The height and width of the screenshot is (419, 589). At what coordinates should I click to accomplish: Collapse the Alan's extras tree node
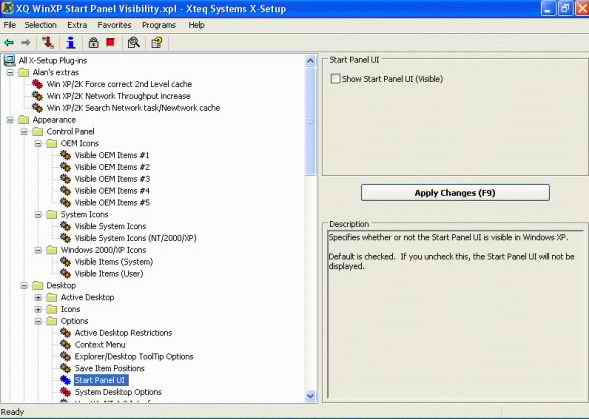(10, 72)
